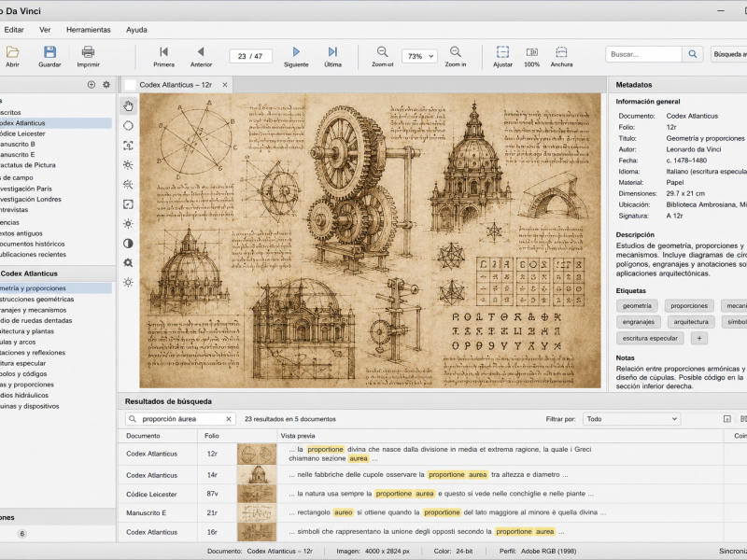Focus the Buscar search field in toolbar

pyautogui.click(x=643, y=54)
